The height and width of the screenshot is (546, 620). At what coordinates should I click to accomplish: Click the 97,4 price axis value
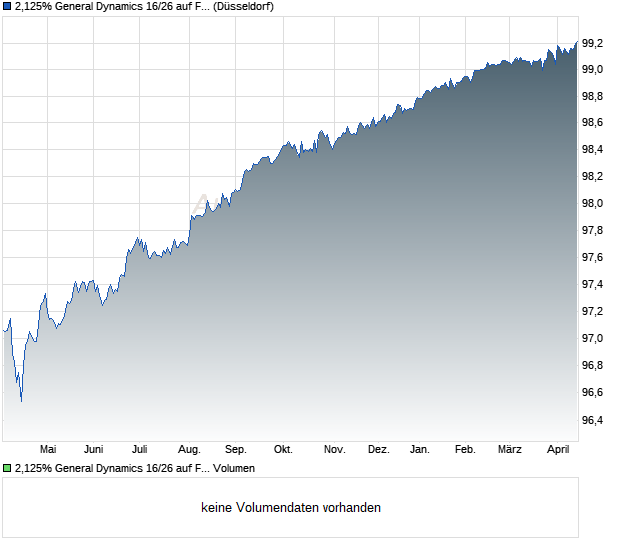(x=593, y=284)
